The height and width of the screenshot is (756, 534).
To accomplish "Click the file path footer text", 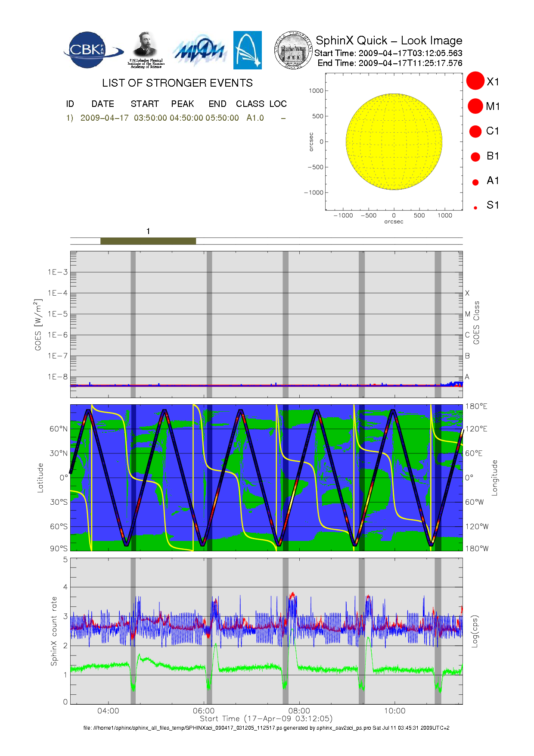I will pyautogui.click(x=266, y=728).
